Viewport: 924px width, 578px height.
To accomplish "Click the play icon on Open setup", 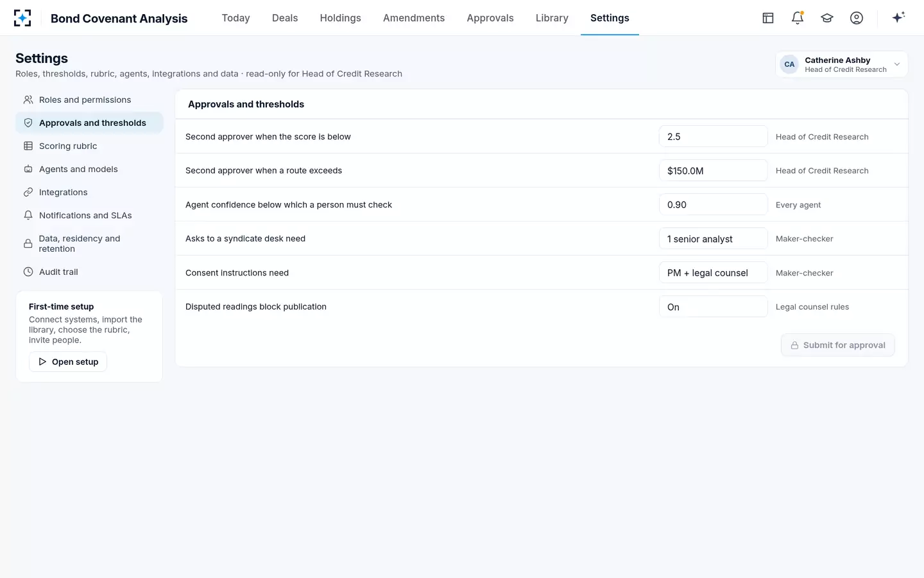I will (42, 362).
